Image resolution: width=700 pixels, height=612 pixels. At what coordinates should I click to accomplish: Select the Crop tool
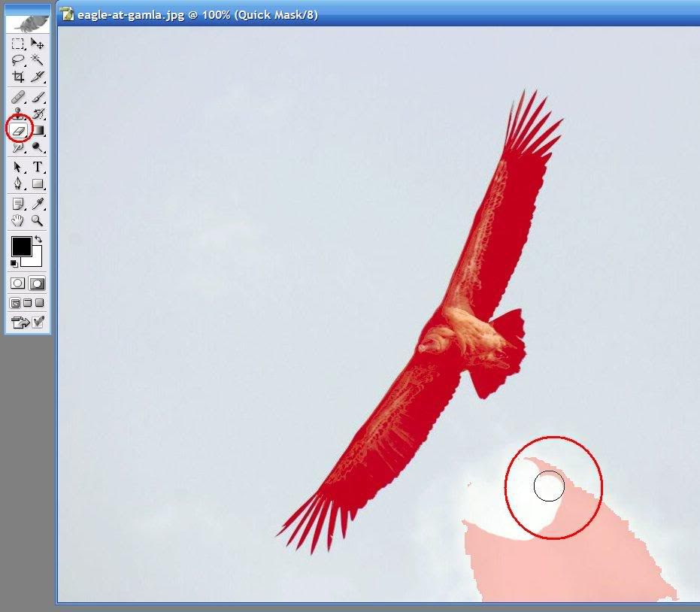click(x=18, y=77)
